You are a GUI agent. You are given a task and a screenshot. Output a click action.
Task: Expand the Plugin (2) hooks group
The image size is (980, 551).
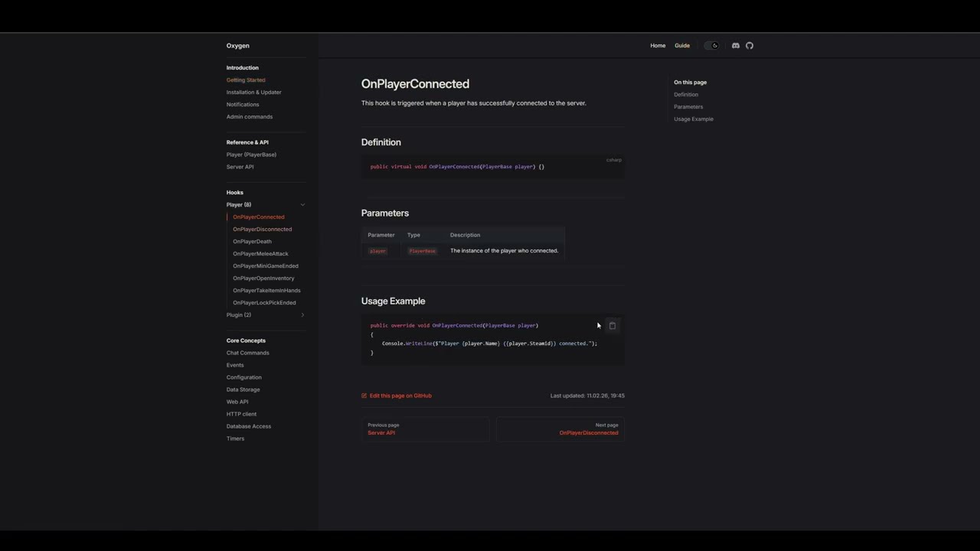302,315
